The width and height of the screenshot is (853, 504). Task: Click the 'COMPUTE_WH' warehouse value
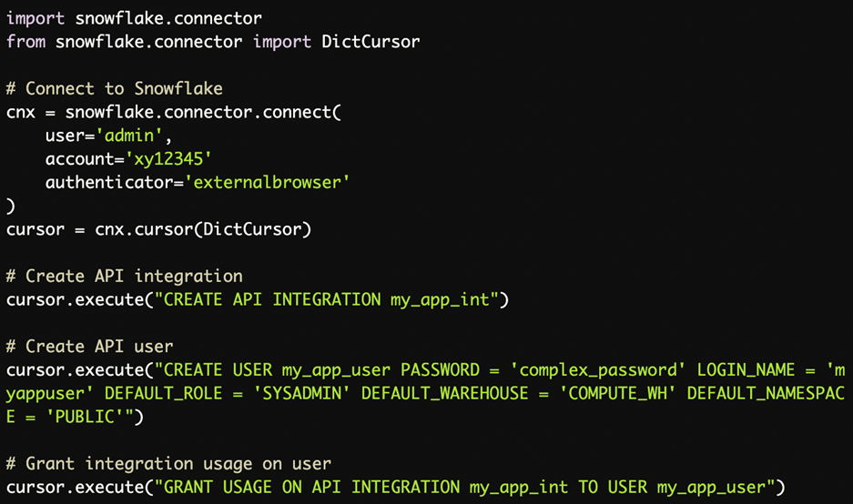(618, 393)
